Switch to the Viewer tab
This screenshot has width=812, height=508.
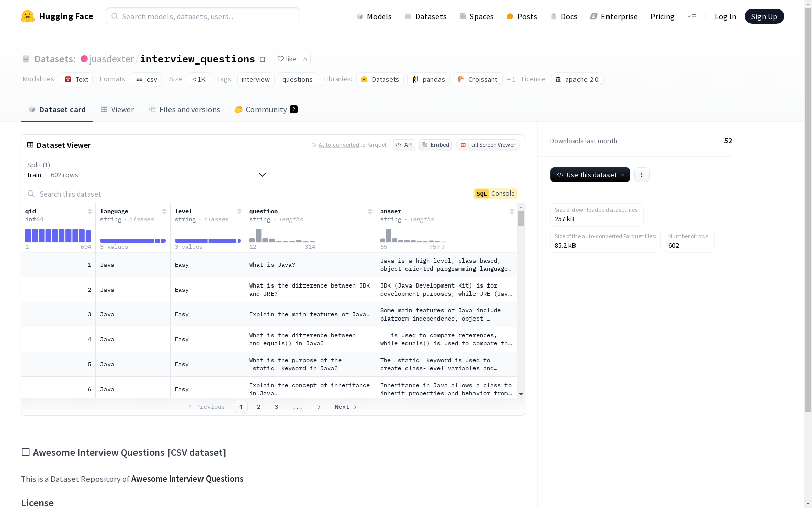point(117,110)
